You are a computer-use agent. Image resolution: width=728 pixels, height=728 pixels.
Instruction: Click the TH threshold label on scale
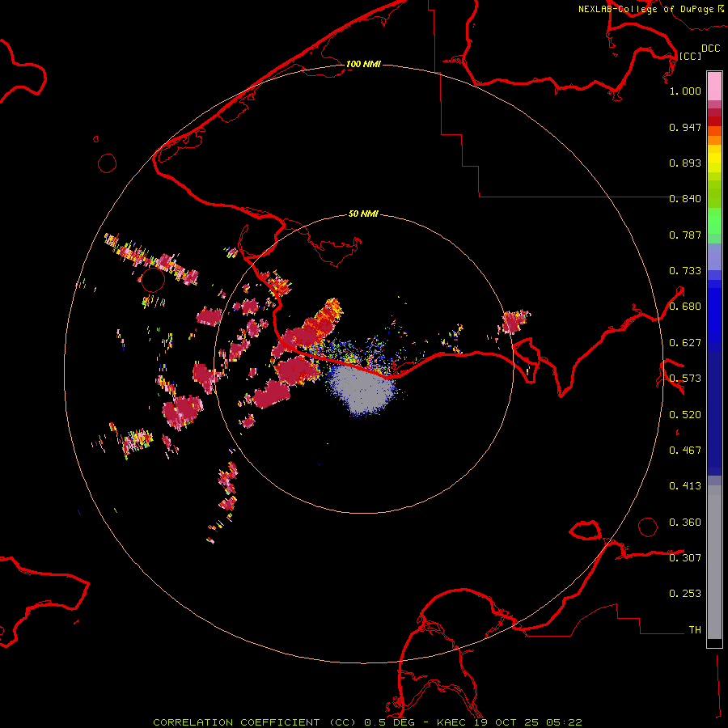pos(695,630)
